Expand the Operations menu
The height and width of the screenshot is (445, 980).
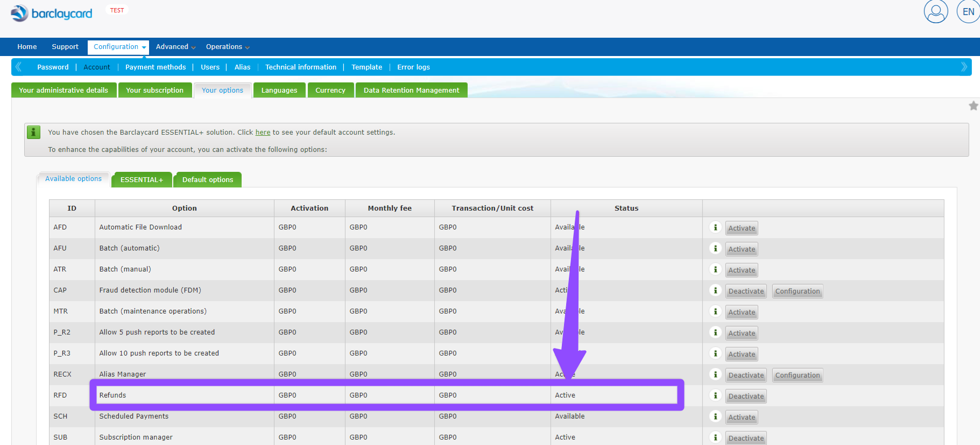(228, 47)
